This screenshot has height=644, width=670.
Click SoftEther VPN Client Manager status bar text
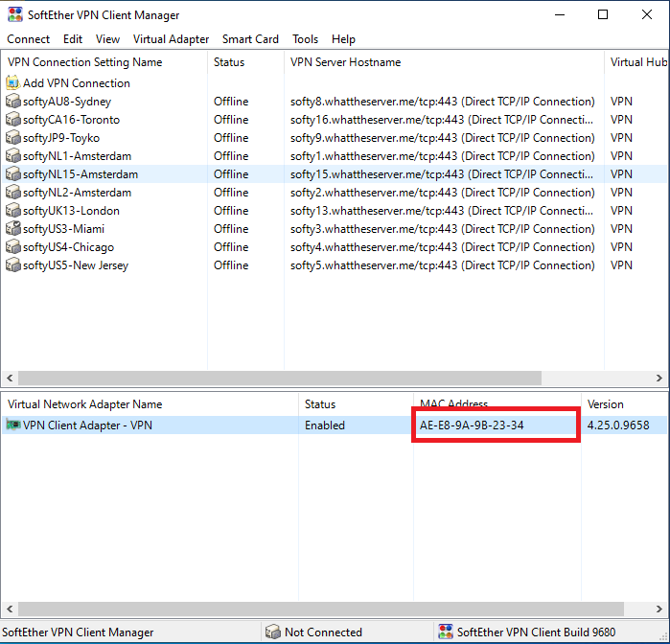tap(78, 632)
